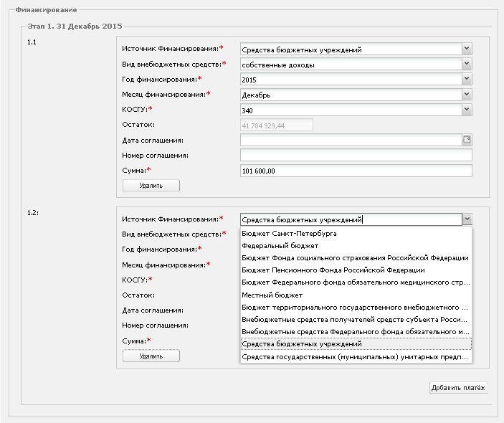Expand Вид внебюджетных средств dropdown in section 1.1
504x423 pixels.
point(467,64)
